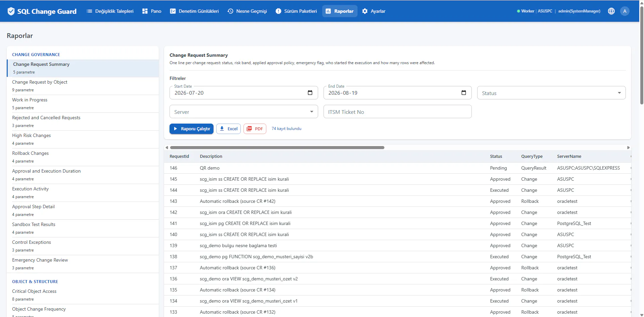Open End Date calendar picker icon
Image resolution: width=644 pixels, height=317 pixels.
[x=464, y=93]
